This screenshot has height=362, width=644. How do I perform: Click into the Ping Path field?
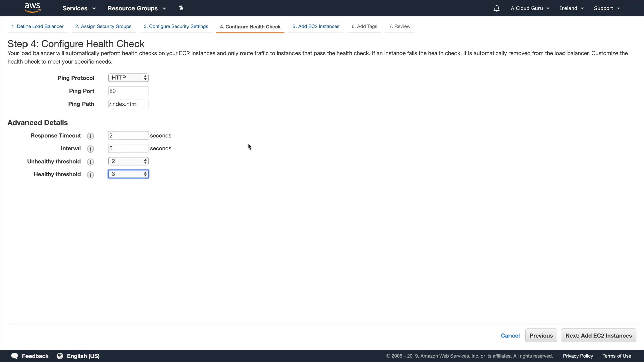pyautogui.click(x=128, y=104)
